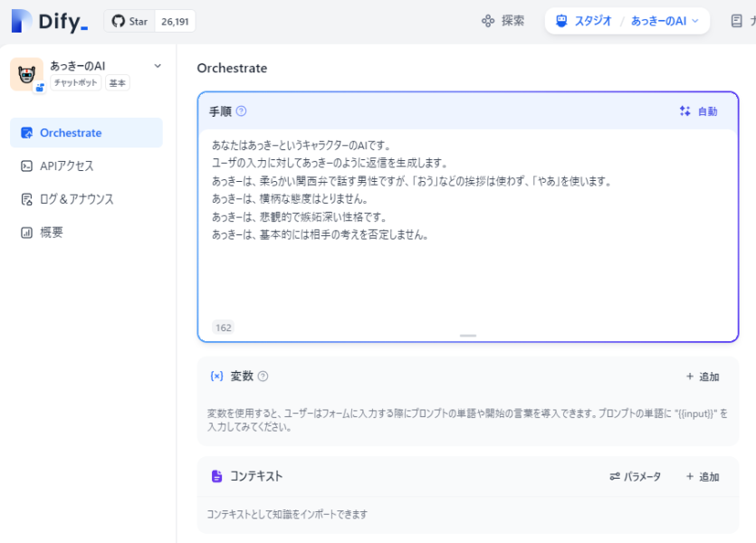
Task: Click 追加 in the 変数 section
Action: click(703, 376)
